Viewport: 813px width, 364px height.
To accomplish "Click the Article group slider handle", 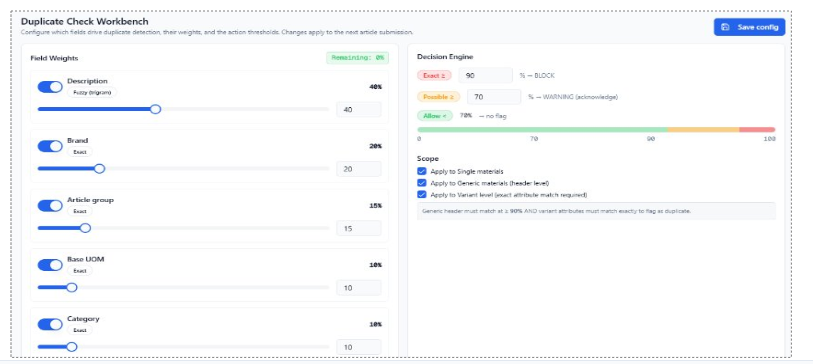I will click(86, 228).
